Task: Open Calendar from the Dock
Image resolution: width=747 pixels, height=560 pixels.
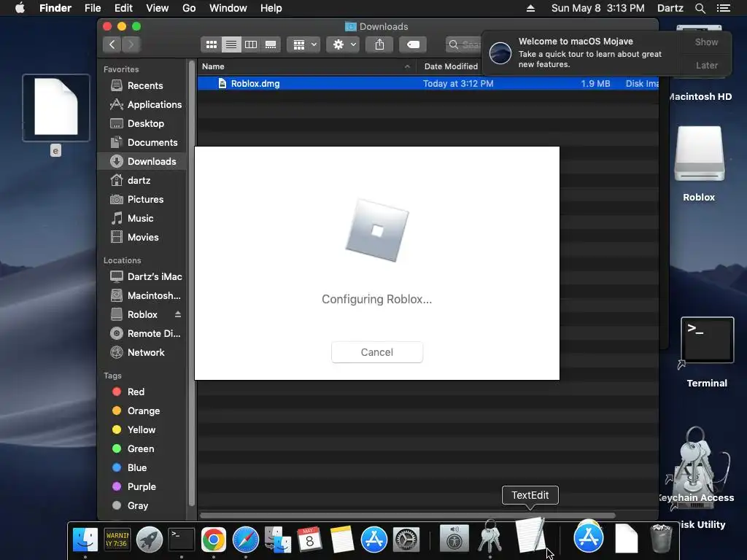Action: pos(309,540)
